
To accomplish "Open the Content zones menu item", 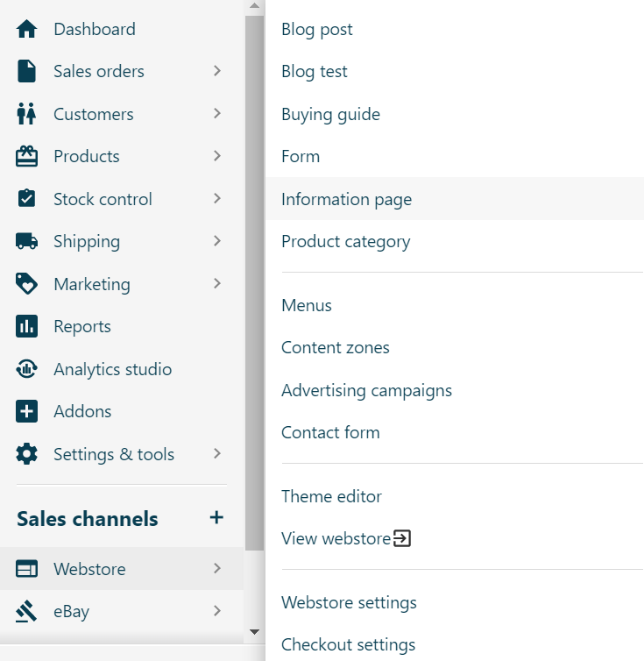I will pyautogui.click(x=335, y=347).
